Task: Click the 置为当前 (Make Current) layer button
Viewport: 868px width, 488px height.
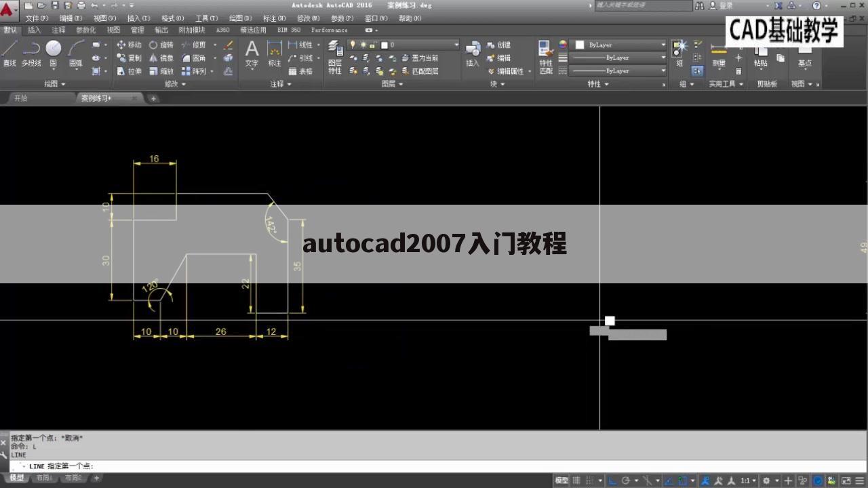Action: point(420,58)
